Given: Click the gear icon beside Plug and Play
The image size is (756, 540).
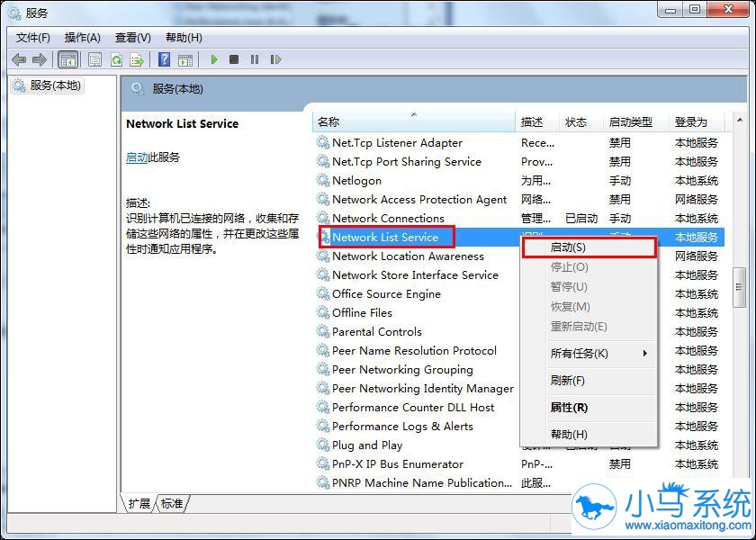Looking at the screenshot, I should 322,445.
